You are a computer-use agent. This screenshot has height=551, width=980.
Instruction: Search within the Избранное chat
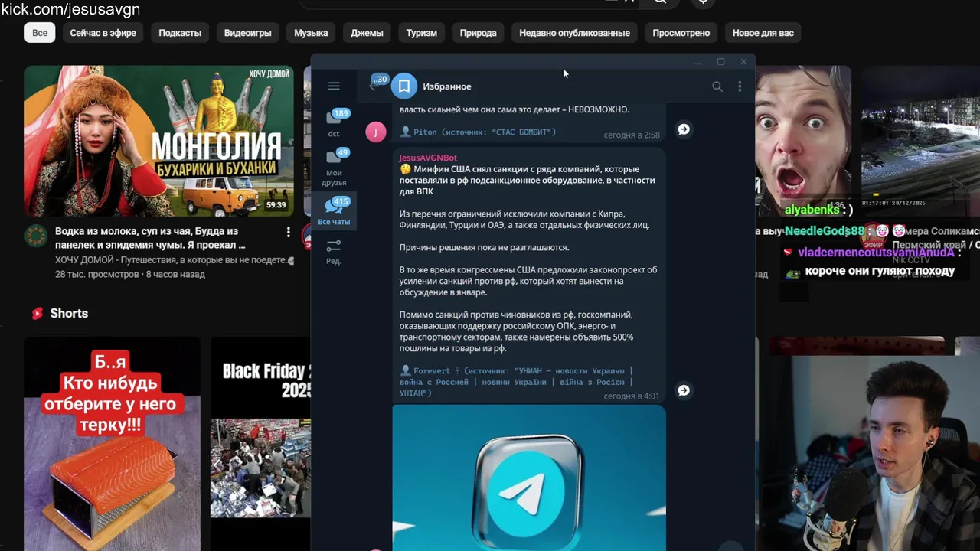(x=717, y=86)
